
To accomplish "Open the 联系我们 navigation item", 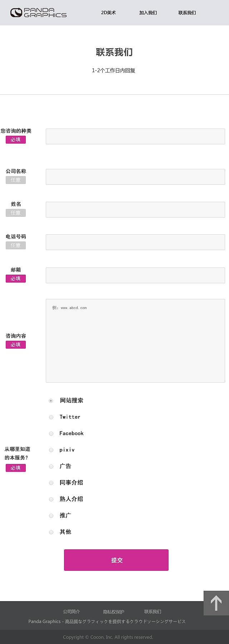I will pos(186,13).
